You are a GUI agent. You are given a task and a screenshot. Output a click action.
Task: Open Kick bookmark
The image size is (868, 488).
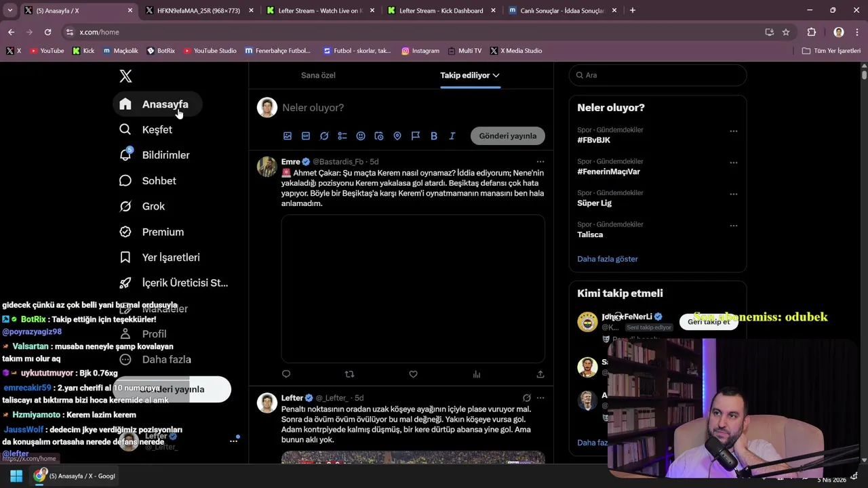[x=83, y=51]
